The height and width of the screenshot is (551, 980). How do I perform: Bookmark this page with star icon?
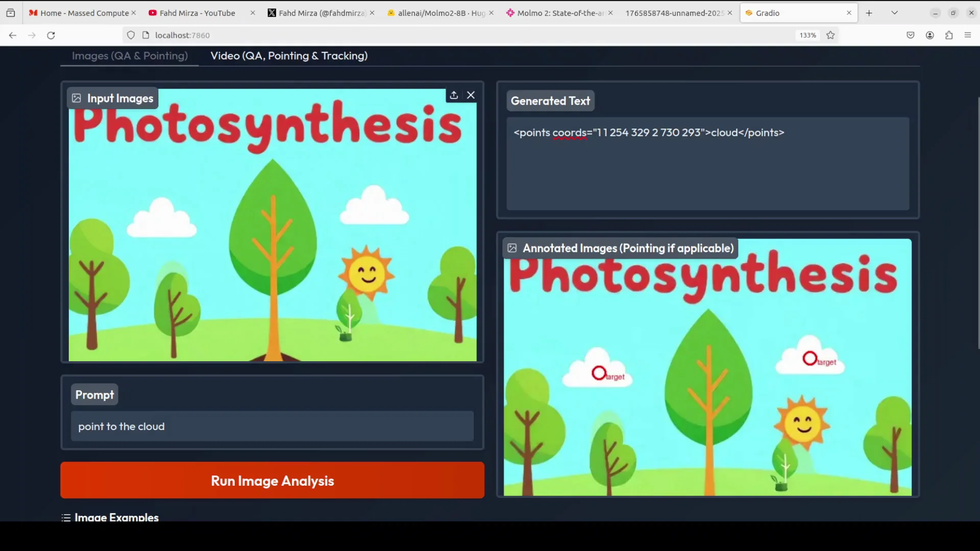click(830, 35)
